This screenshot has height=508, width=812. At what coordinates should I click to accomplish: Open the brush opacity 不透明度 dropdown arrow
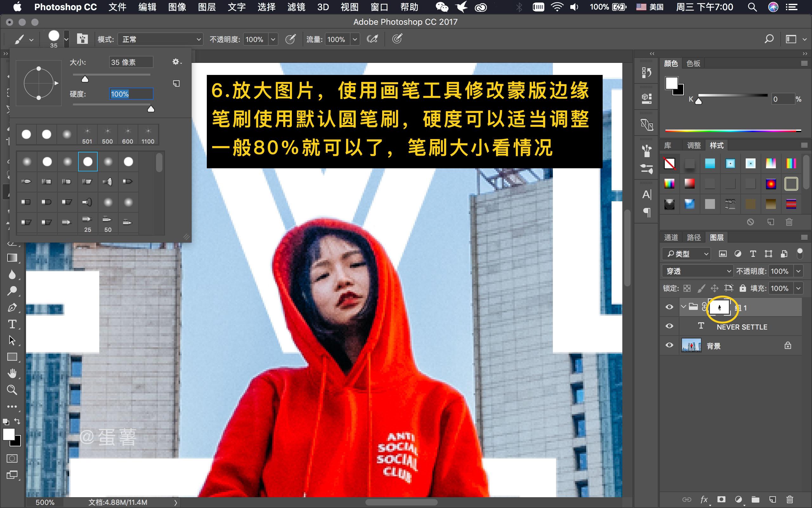pos(273,39)
